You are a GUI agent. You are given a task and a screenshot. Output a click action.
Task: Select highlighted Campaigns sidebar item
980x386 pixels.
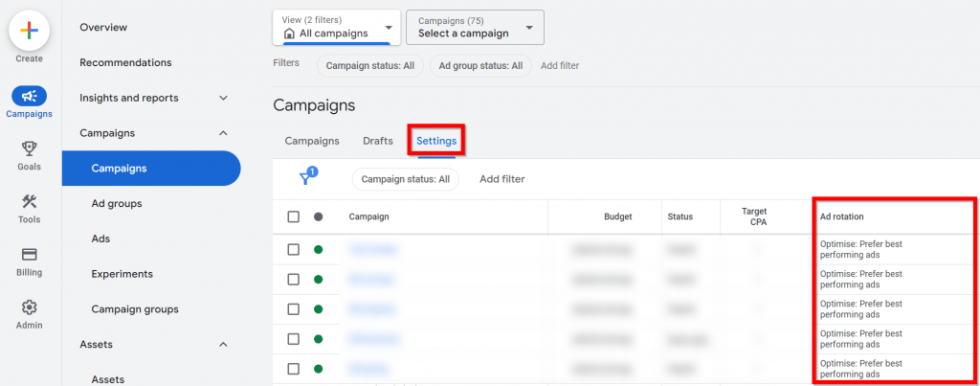151,169
